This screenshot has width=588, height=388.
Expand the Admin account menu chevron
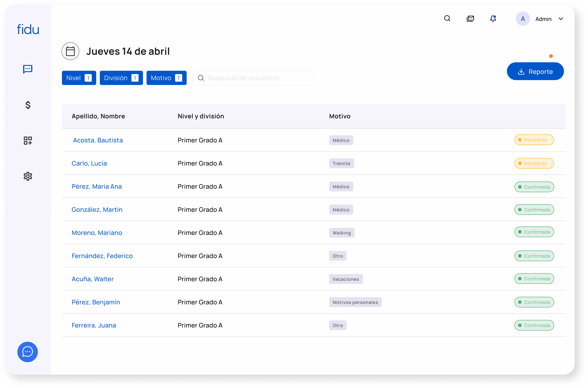click(x=561, y=19)
